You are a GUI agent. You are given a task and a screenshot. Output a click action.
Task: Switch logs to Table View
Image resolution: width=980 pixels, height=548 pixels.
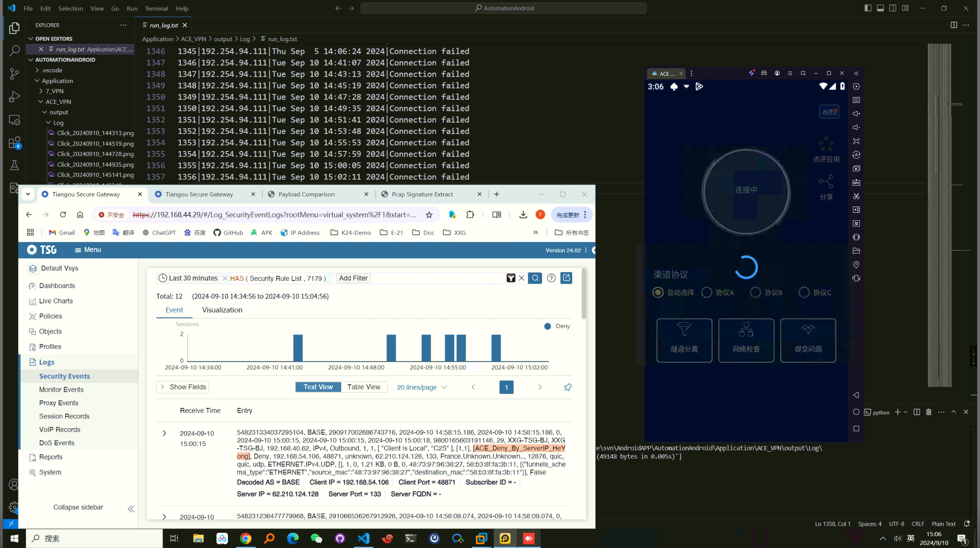tap(364, 387)
